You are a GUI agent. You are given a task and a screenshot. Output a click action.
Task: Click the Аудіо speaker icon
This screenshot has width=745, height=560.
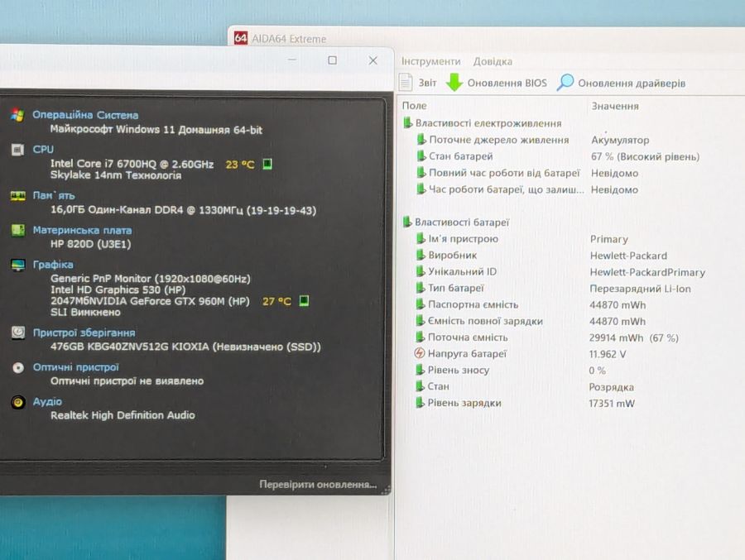[18, 402]
